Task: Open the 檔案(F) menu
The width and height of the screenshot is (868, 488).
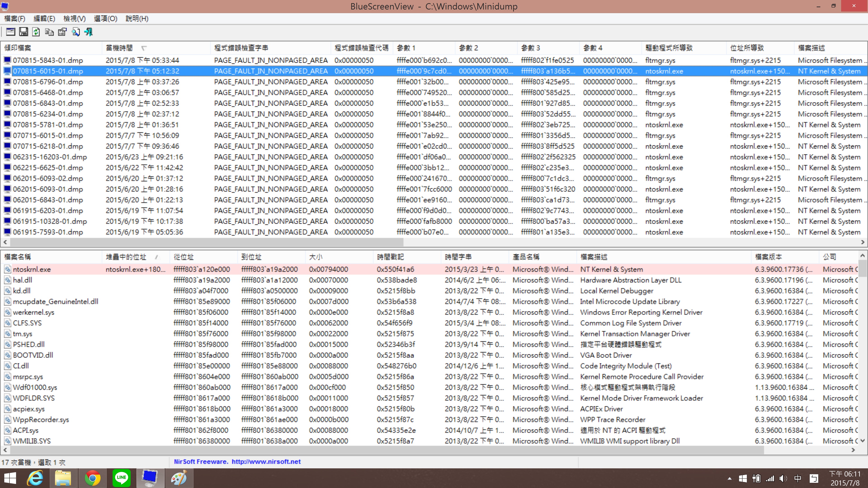Action: [x=14, y=19]
